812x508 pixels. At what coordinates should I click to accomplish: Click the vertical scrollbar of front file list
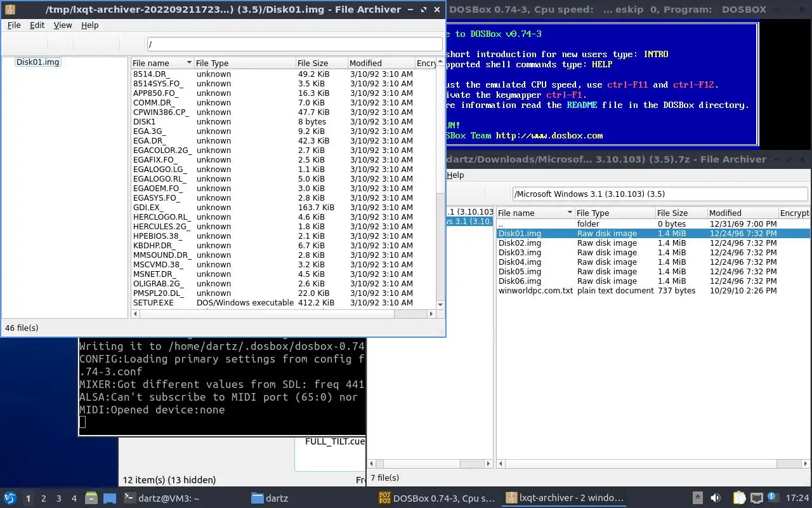[x=440, y=184]
